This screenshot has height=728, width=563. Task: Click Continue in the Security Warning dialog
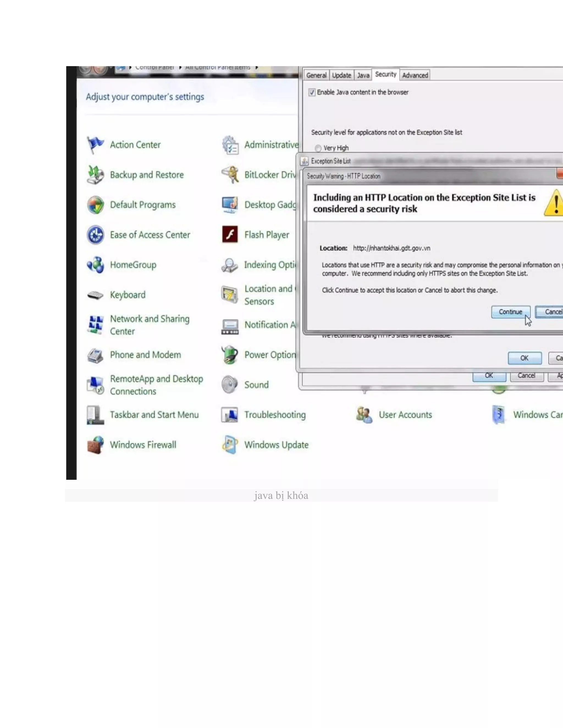(510, 312)
